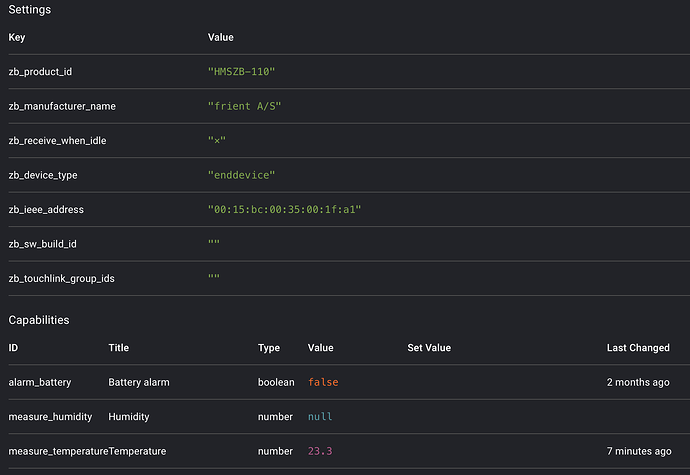Click the Battery alarm false value
Viewport: 690px width, 475px height.
click(x=324, y=382)
